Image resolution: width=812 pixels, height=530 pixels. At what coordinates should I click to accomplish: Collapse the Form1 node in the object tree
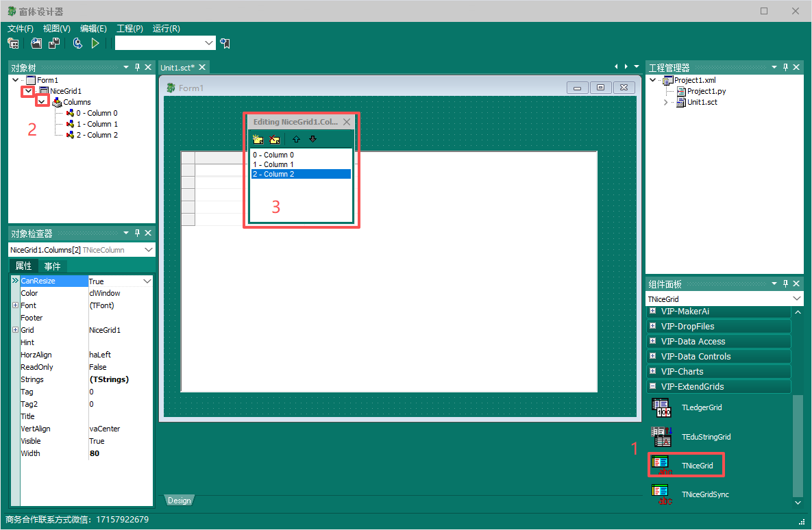point(16,80)
